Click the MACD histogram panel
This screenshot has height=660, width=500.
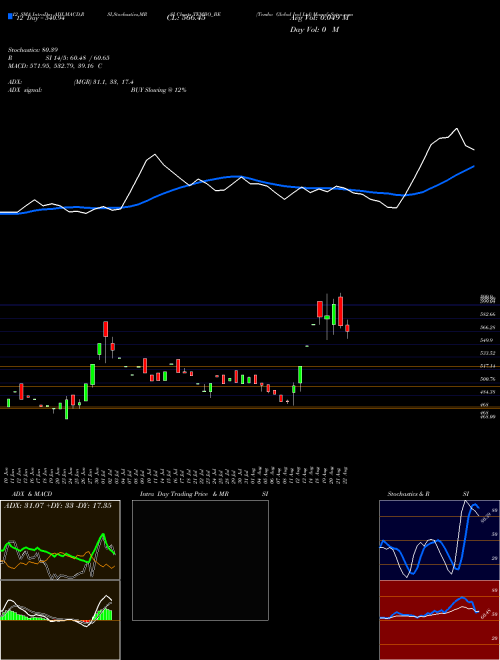click(x=60, y=620)
